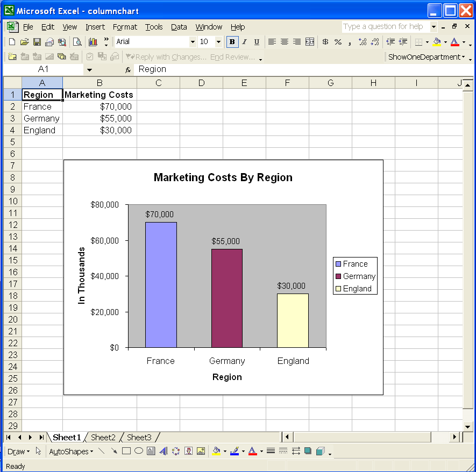
Task: Select cell E5 on the worksheet
Action: 244,142
